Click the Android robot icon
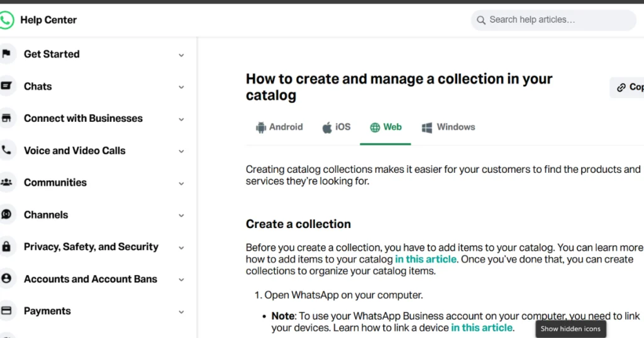 coord(261,128)
